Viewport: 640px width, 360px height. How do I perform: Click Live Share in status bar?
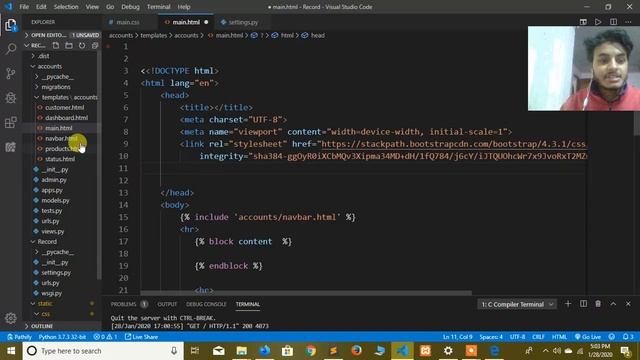click(x=141, y=337)
